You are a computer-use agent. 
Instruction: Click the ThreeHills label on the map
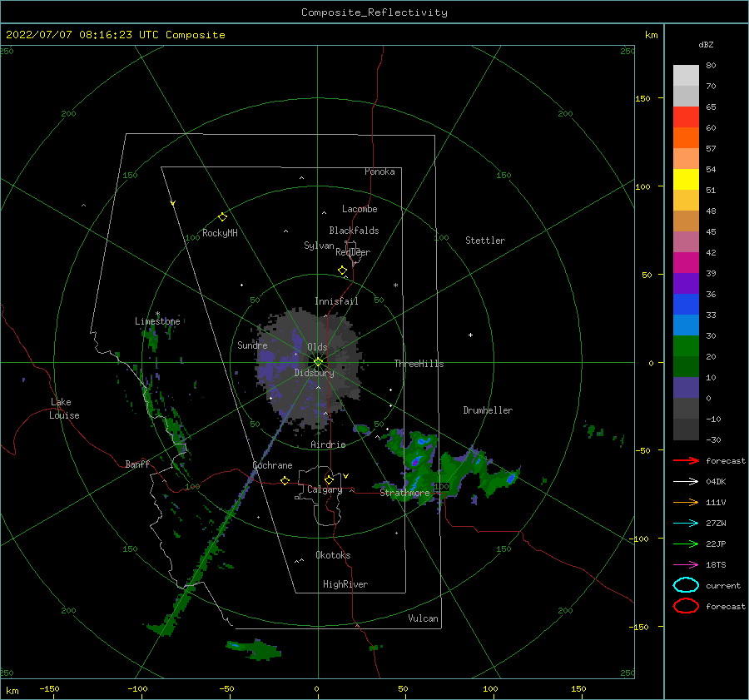click(x=419, y=364)
